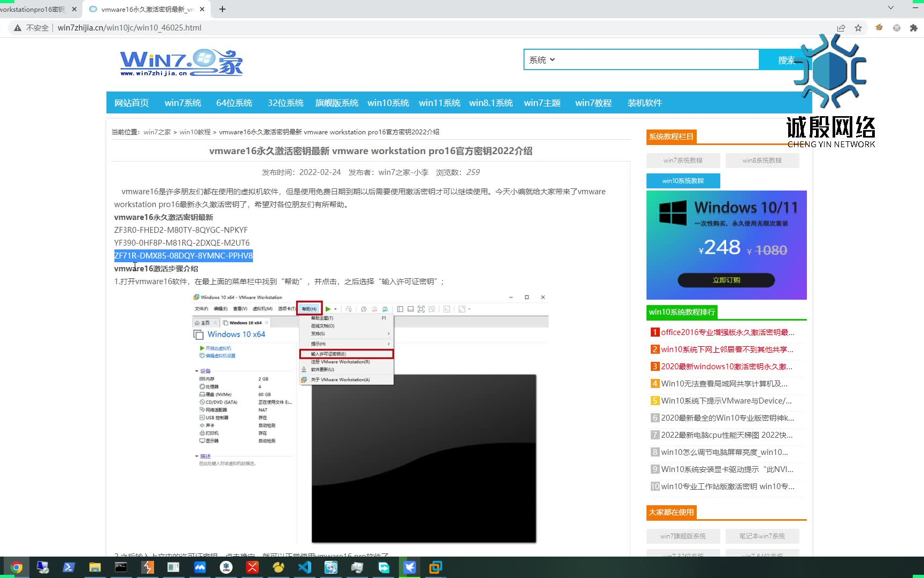Open File Explorer from the taskbar

pyautogui.click(x=95, y=567)
